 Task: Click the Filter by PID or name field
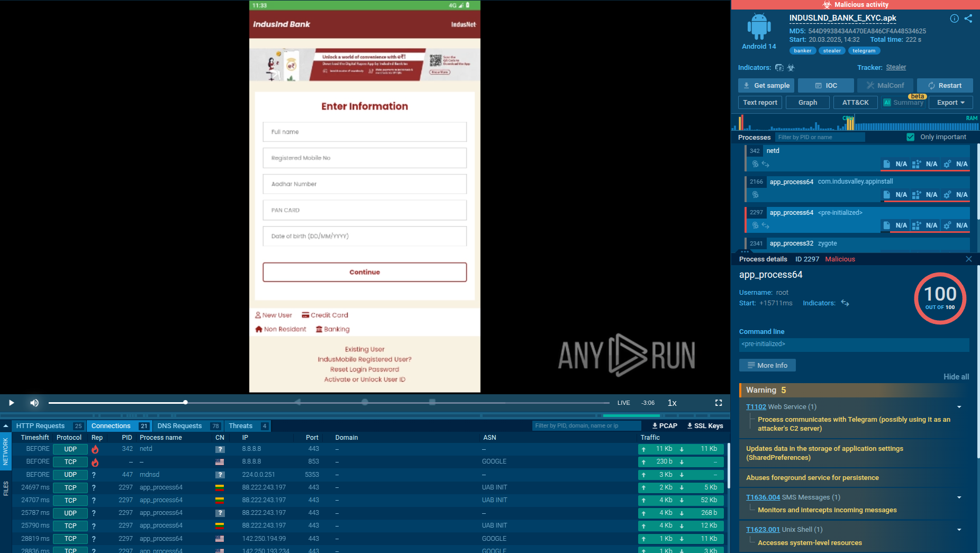pos(820,138)
